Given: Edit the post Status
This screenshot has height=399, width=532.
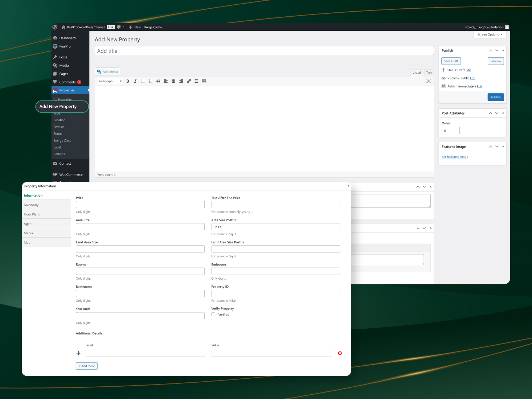Looking at the screenshot, I should pos(468,70).
